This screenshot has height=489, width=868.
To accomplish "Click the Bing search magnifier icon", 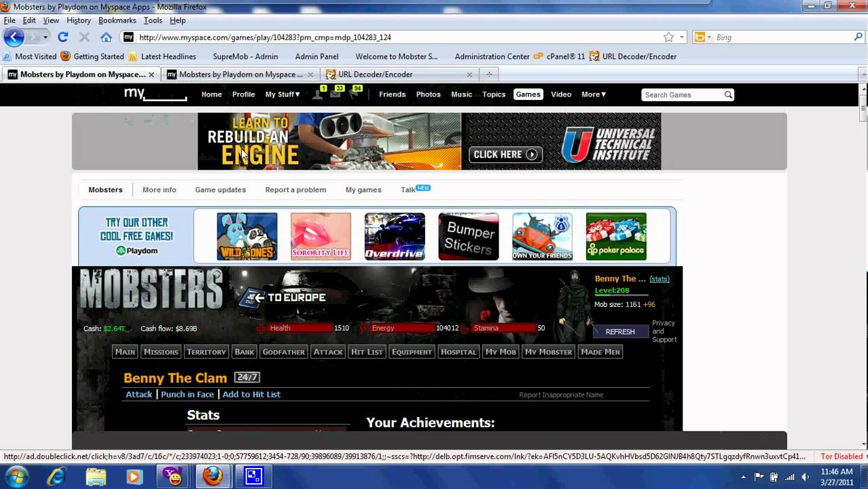I will coord(858,37).
